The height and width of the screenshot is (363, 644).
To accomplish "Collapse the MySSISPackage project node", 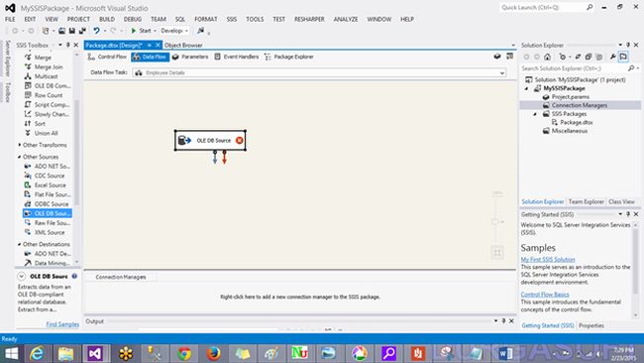I will [x=527, y=88].
